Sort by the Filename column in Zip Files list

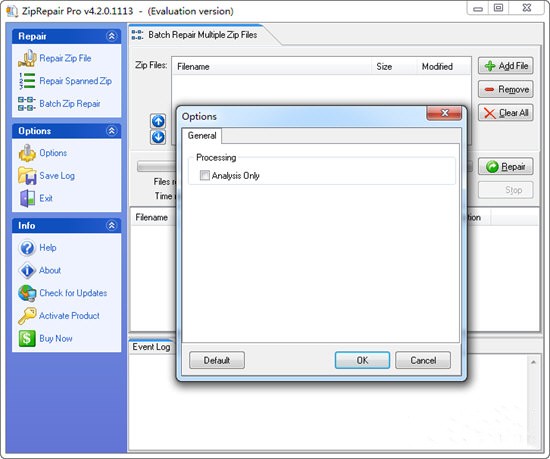(271, 66)
